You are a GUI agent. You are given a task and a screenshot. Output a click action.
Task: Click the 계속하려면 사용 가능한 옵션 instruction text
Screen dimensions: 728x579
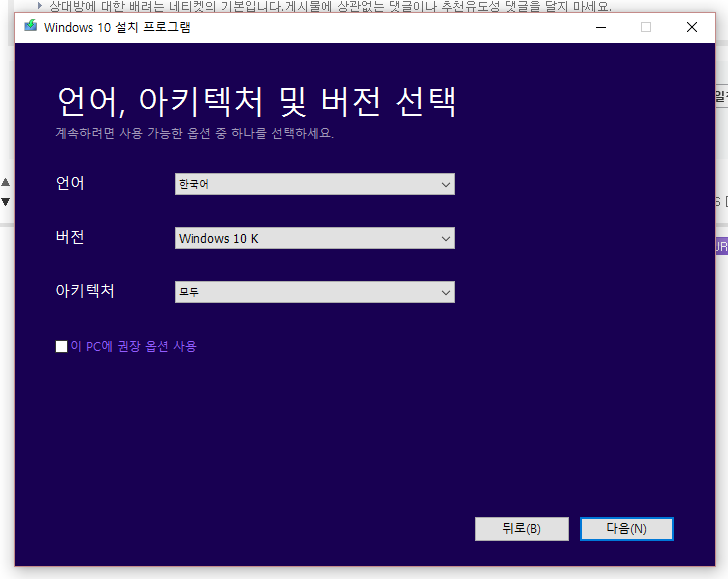(195, 133)
